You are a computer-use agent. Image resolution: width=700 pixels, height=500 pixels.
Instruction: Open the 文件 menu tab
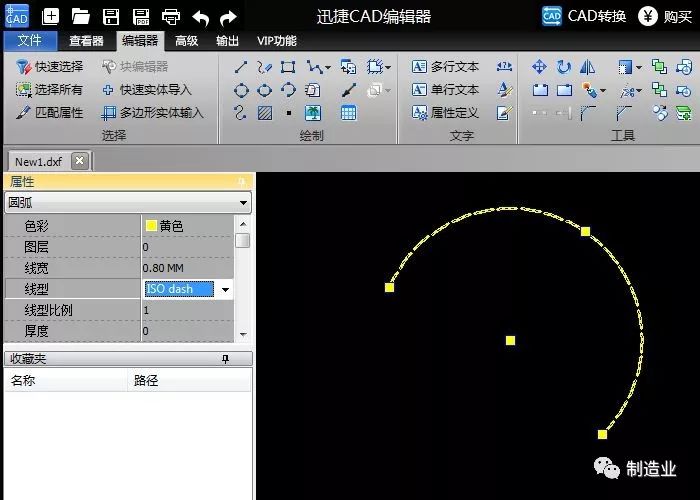coord(30,41)
